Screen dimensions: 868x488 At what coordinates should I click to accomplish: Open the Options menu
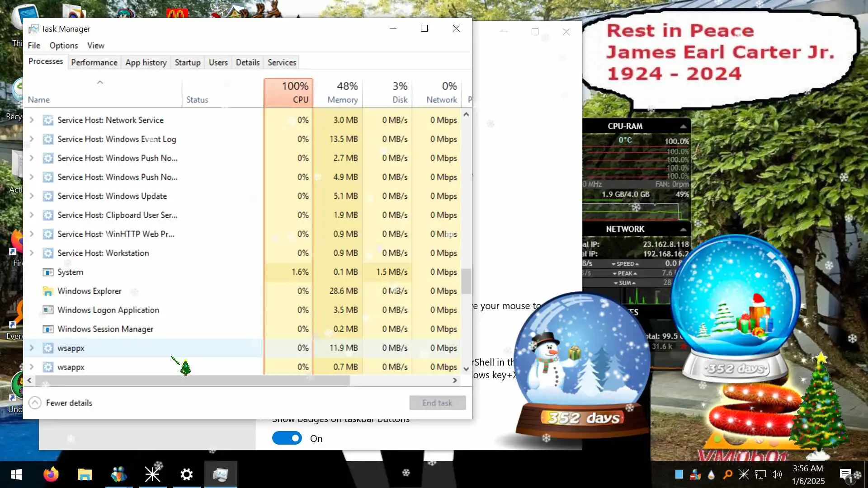[63, 46]
